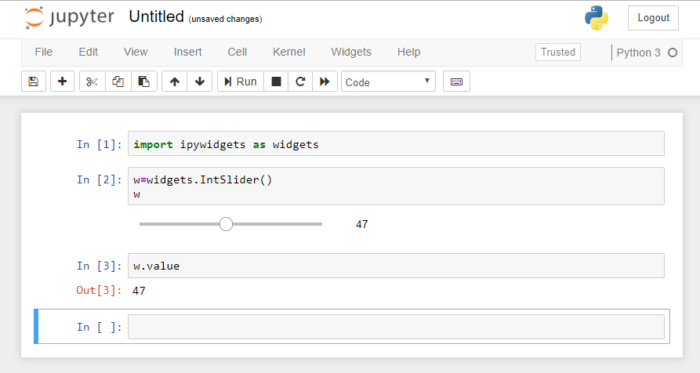
Task: Click the In [2]: prompt label
Action: 99,180
